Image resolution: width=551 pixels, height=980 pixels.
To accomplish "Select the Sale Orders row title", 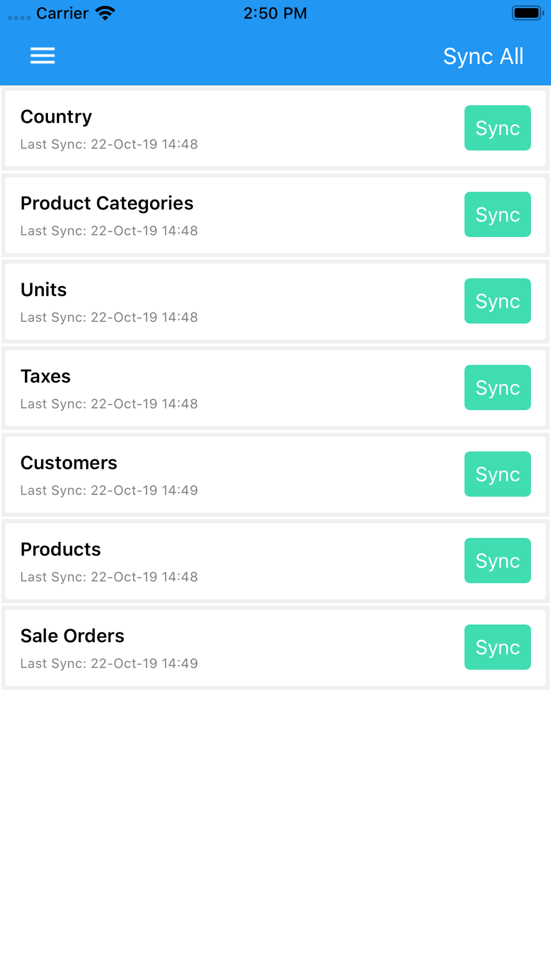I will tap(72, 636).
